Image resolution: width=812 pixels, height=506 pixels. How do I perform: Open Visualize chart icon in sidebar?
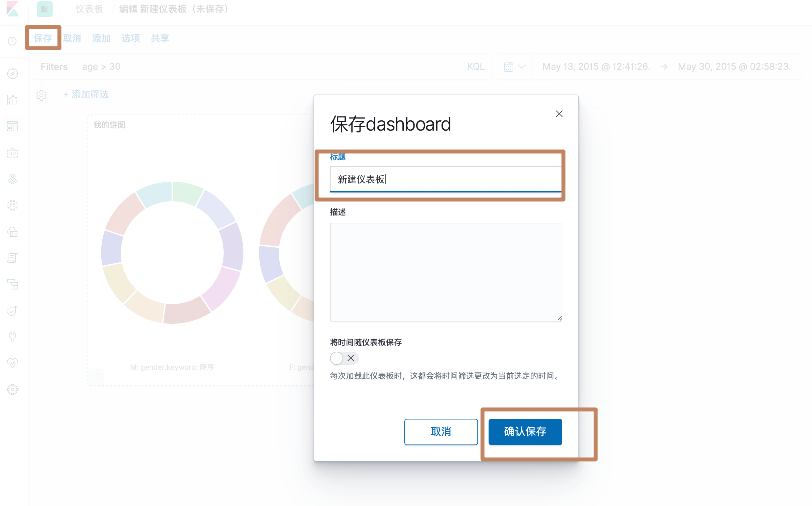13,100
